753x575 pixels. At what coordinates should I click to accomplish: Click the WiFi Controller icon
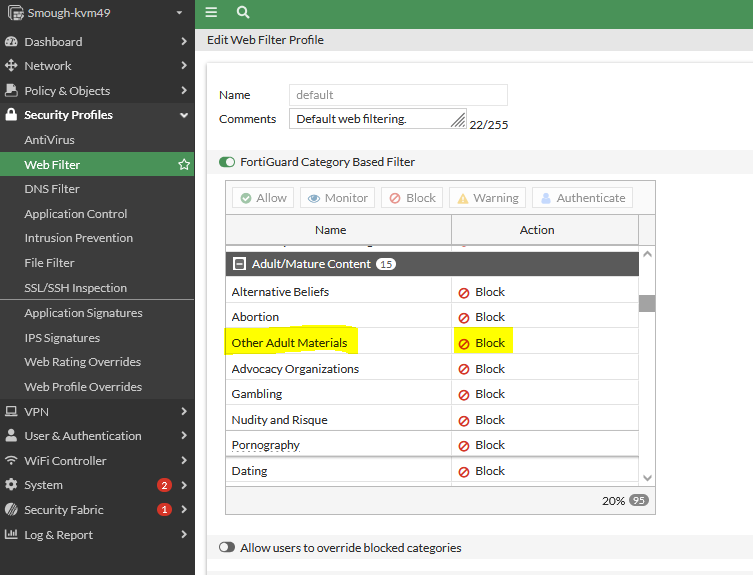[12, 461]
